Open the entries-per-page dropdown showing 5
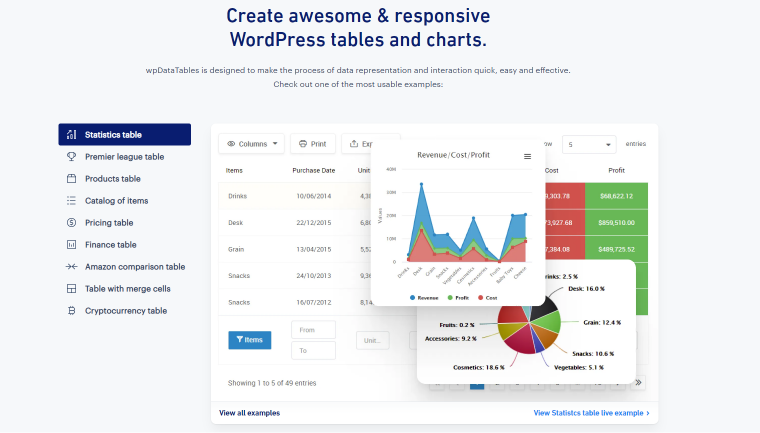This screenshot has height=433, width=760. 589,145
